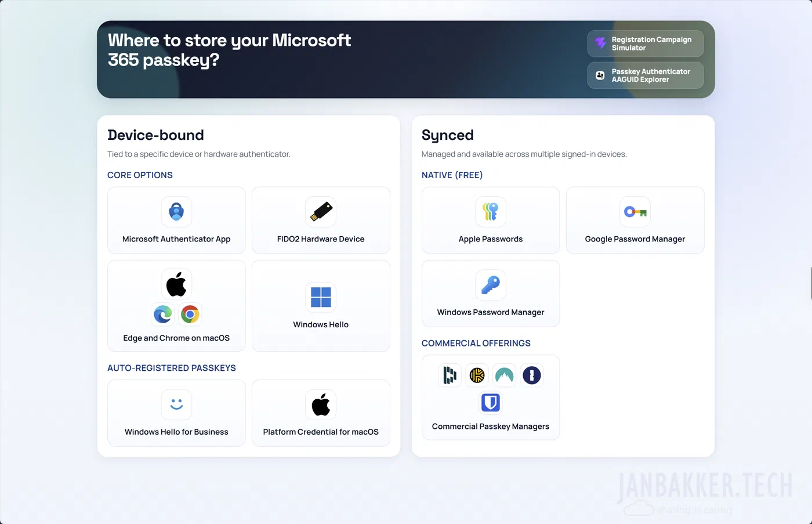Click the Passkey Authenticator AAGUID Explorer icon
This screenshot has width=812, height=524.
[600, 75]
